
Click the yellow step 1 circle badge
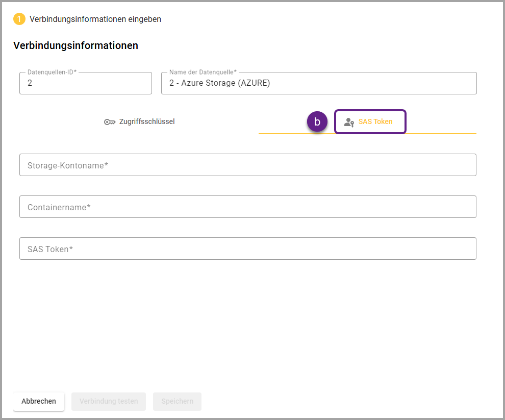pyautogui.click(x=19, y=19)
